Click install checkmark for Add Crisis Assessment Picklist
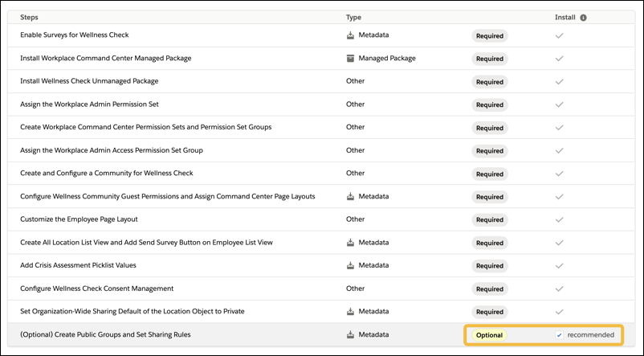This screenshot has height=356, width=644. pos(559,266)
